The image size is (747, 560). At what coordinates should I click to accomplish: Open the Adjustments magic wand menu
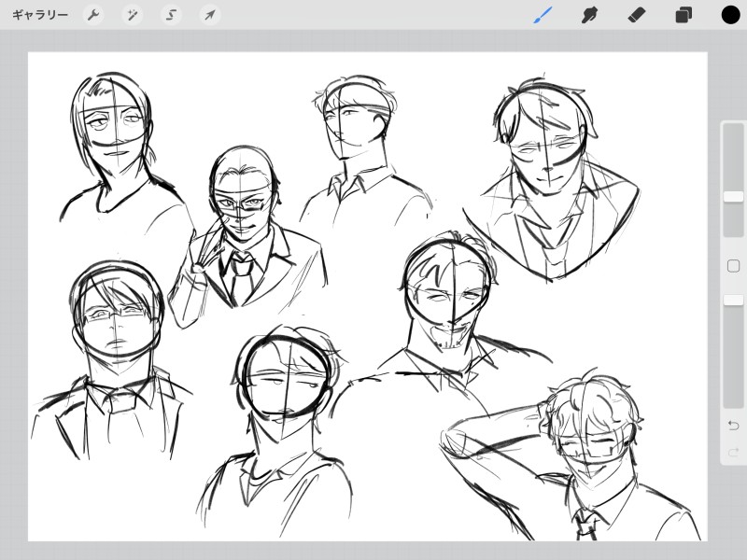(x=132, y=15)
